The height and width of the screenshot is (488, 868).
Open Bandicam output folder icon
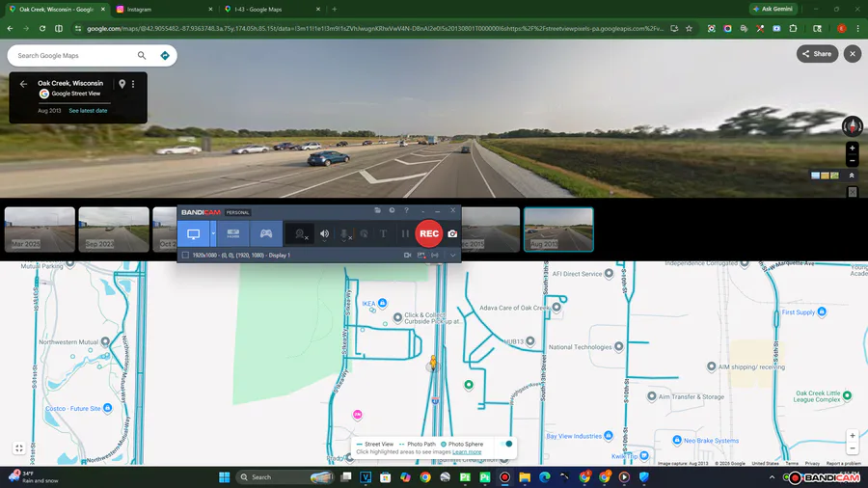click(x=377, y=210)
